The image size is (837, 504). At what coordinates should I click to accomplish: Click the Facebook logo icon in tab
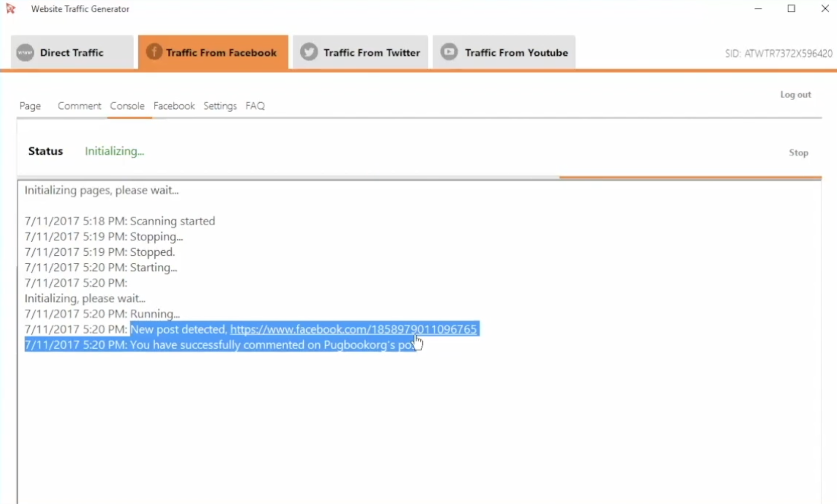click(154, 52)
